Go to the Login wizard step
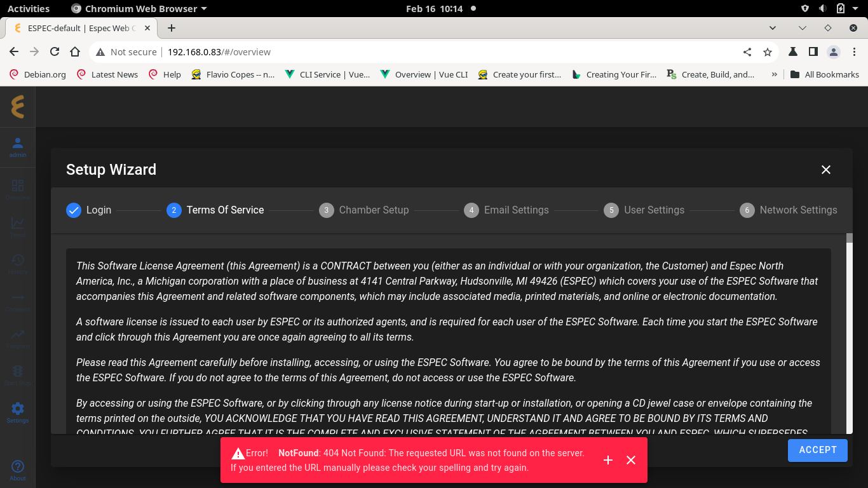Image resolution: width=868 pixels, height=488 pixels. [89, 210]
